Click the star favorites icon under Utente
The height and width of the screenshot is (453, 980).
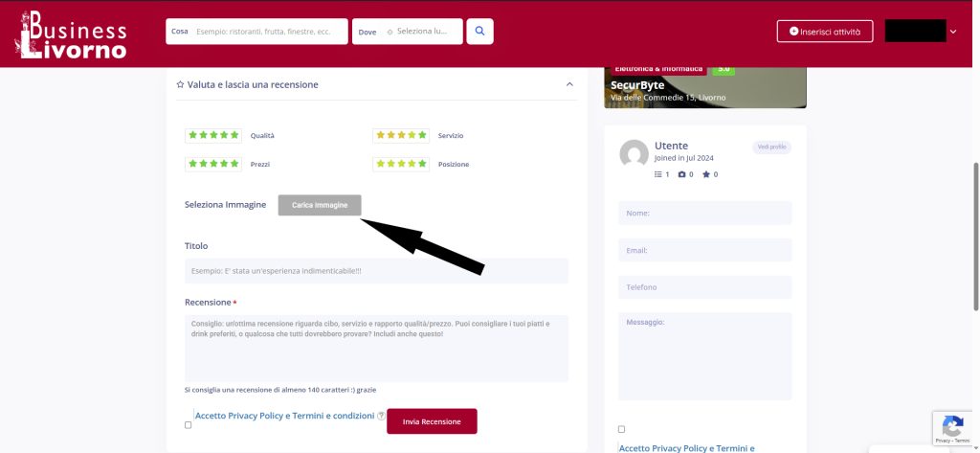pos(706,174)
